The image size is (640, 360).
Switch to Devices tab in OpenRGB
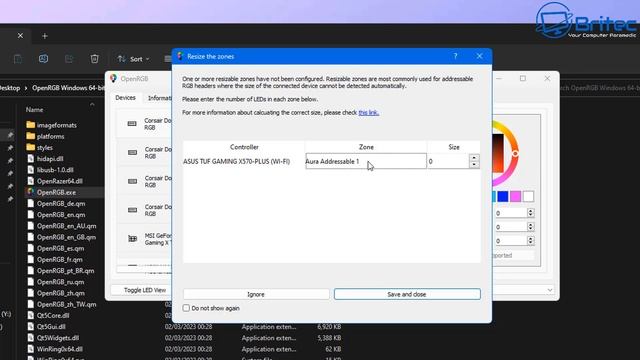click(125, 98)
